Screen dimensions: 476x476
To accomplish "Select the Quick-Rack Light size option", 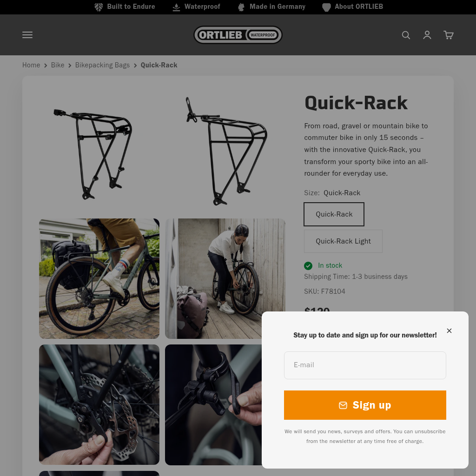I will (x=343, y=241).
